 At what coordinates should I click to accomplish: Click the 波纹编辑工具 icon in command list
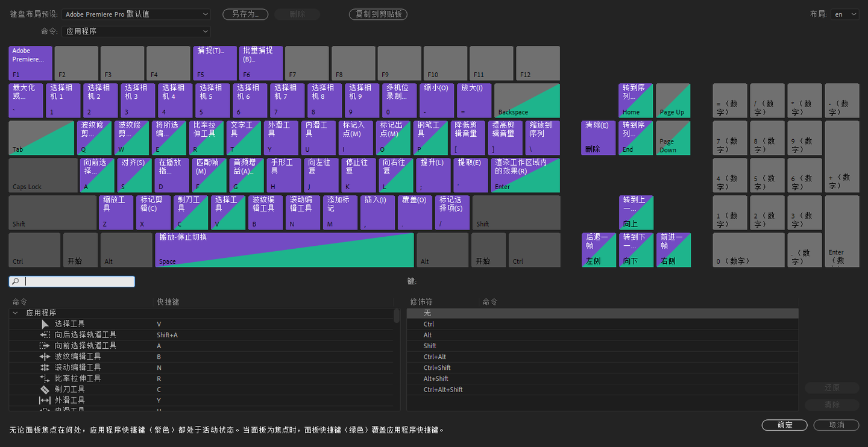pos(45,357)
